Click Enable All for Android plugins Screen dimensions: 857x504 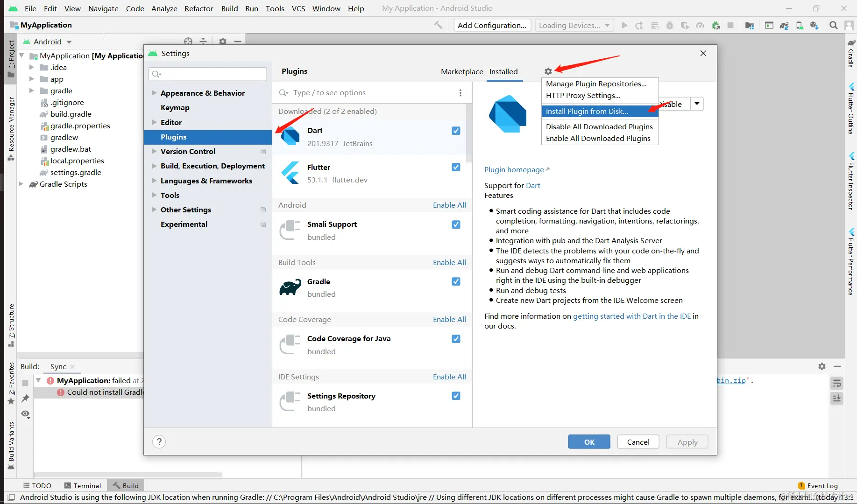coord(449,205)
